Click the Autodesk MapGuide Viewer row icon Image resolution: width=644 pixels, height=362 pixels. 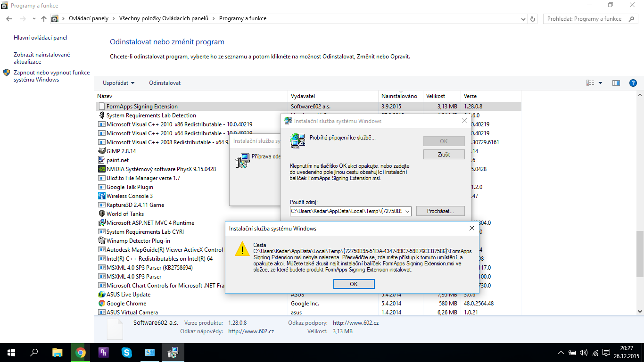tap(101, 250)
